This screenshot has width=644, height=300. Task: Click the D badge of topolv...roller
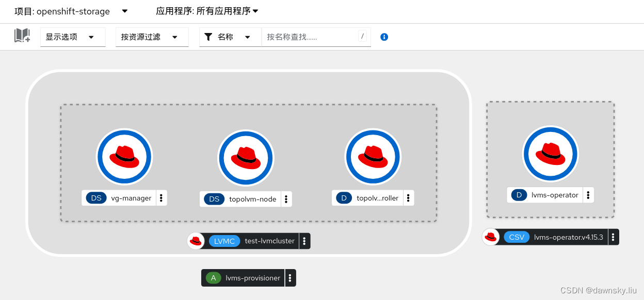click(x=344, y=198)
